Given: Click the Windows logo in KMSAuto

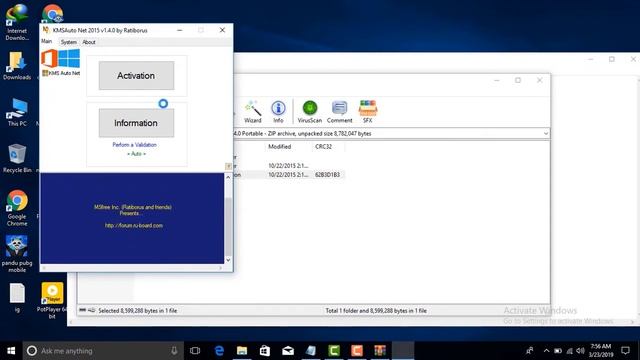Looking at the screenshot, I should (x=69, y=58).
